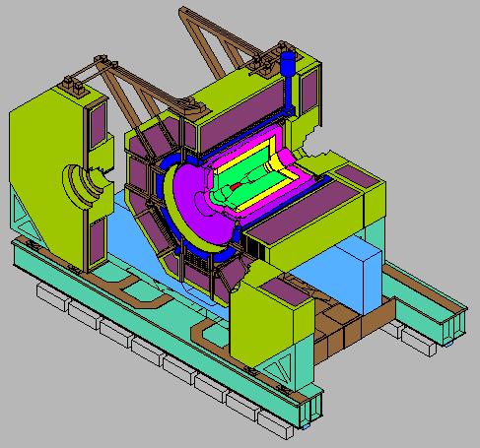
Task: Click the lower purple panel on left door
Action: click(97, 241)
